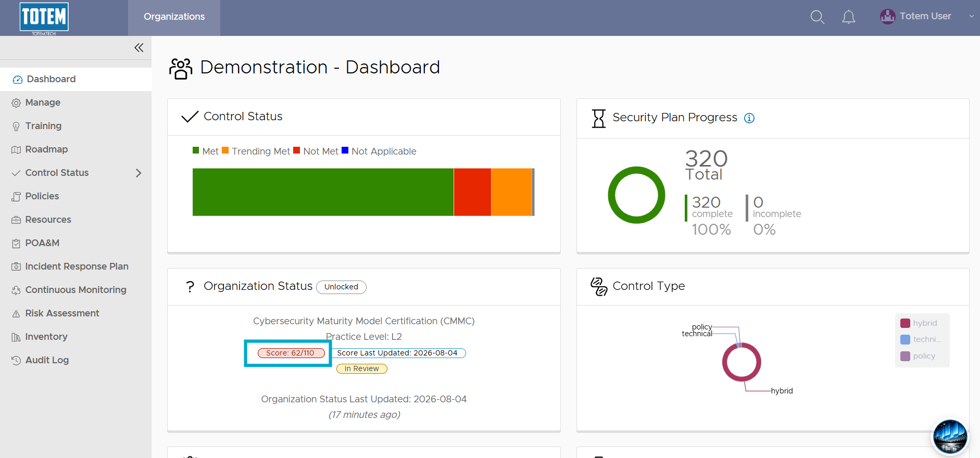
Task: Collapse the sidebar with double chevron
Action: click(139, 48)
